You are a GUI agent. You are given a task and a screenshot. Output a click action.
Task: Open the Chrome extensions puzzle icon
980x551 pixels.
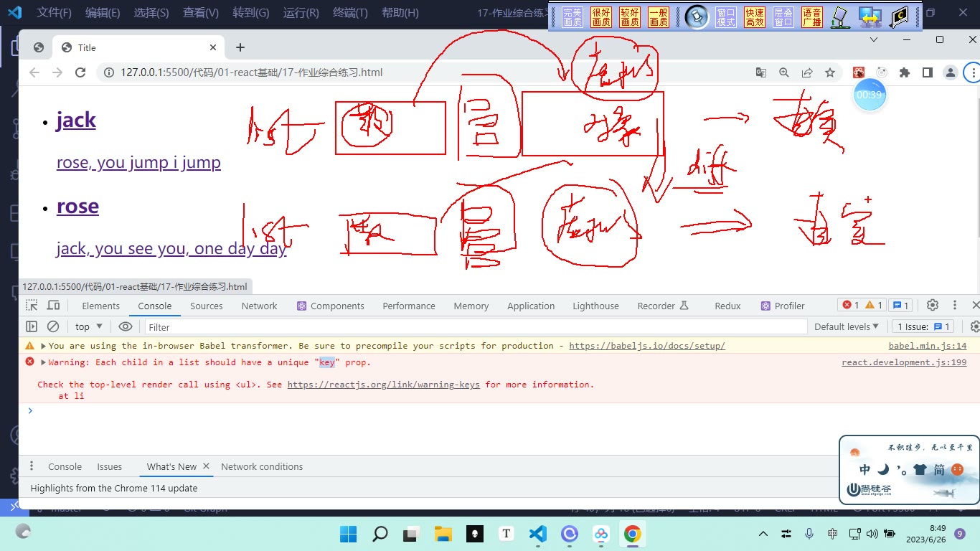click(905, 72)
